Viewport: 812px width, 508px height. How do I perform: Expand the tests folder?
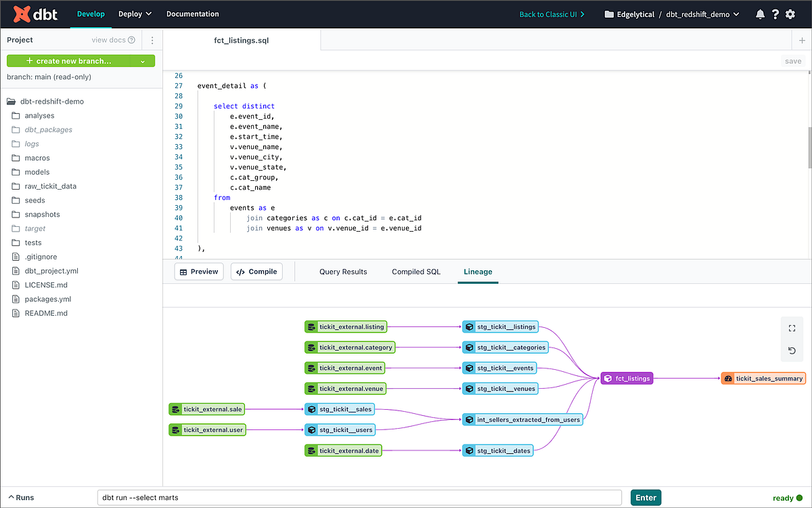tap(26, 242)
